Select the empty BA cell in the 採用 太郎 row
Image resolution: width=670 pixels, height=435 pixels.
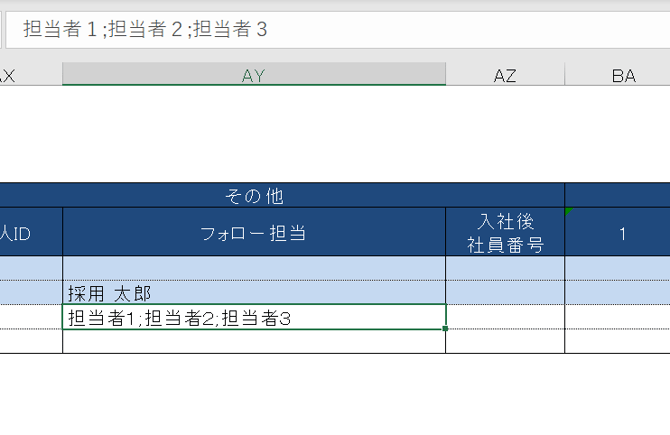(620, 293)
